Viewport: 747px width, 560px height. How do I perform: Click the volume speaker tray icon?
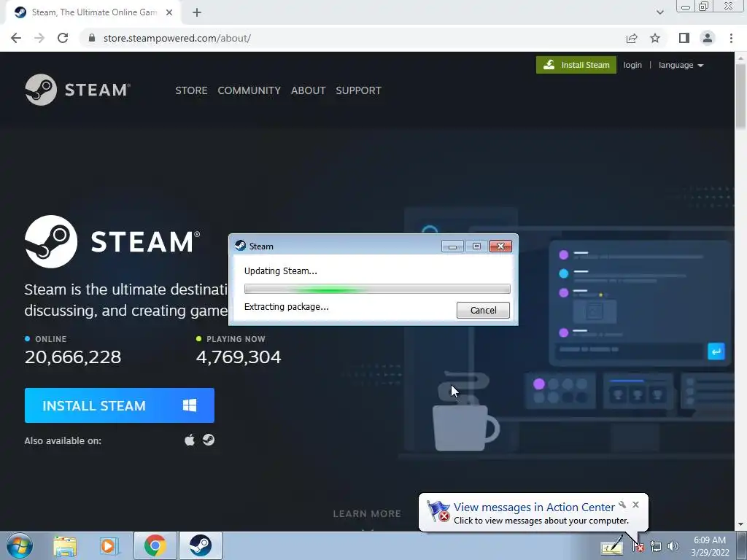[x=673, y=547]
